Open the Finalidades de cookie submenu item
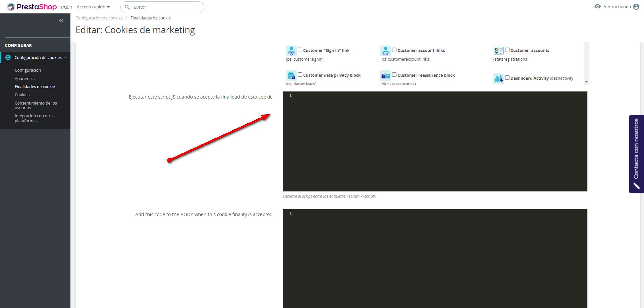 (x=35, y=86)
